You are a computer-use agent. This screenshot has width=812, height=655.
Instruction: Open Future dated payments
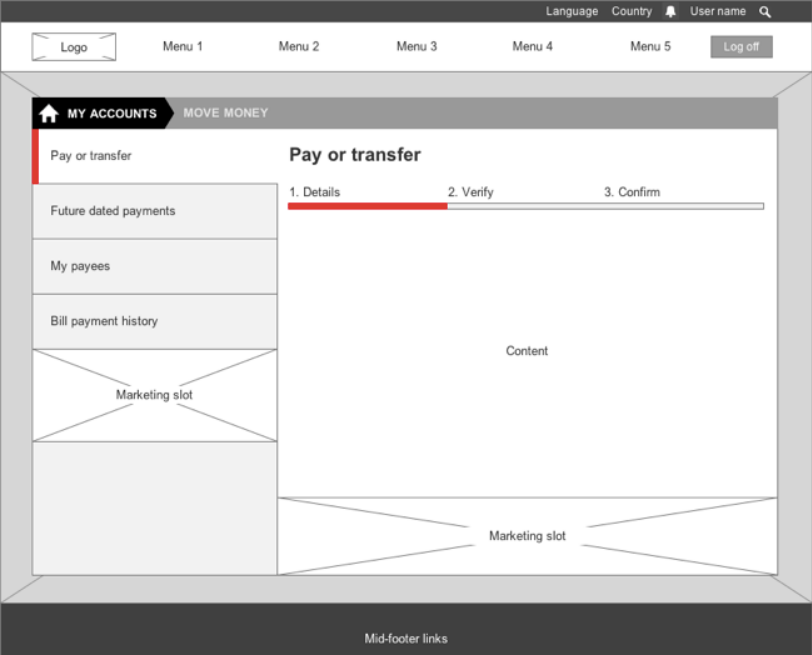click(154, 211)
